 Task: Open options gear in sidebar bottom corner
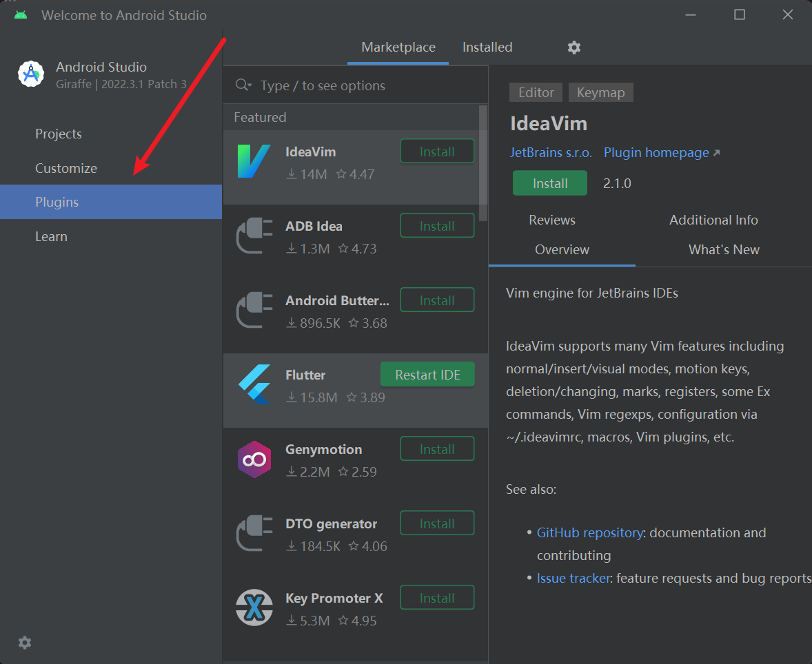tap(25, 643)
